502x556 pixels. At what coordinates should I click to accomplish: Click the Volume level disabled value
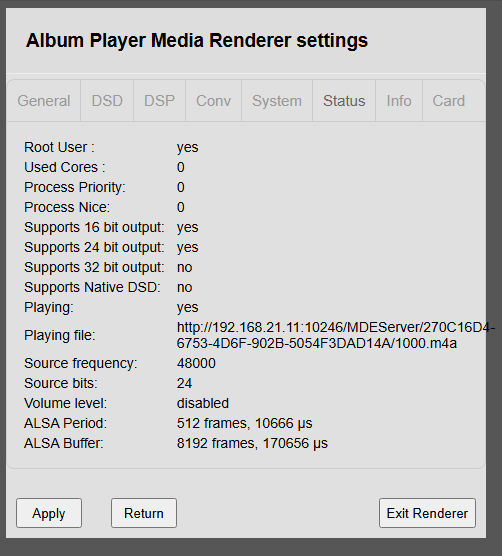[x=202, y=403]
